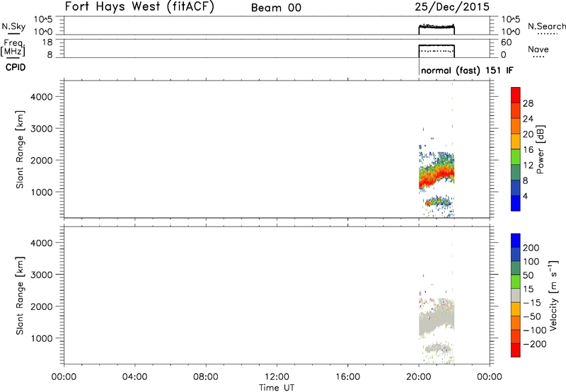Click the '12:00' time axis label
The height and width of the screenshot is (392, 566).
pyautogui.click(x=277, y=377)
